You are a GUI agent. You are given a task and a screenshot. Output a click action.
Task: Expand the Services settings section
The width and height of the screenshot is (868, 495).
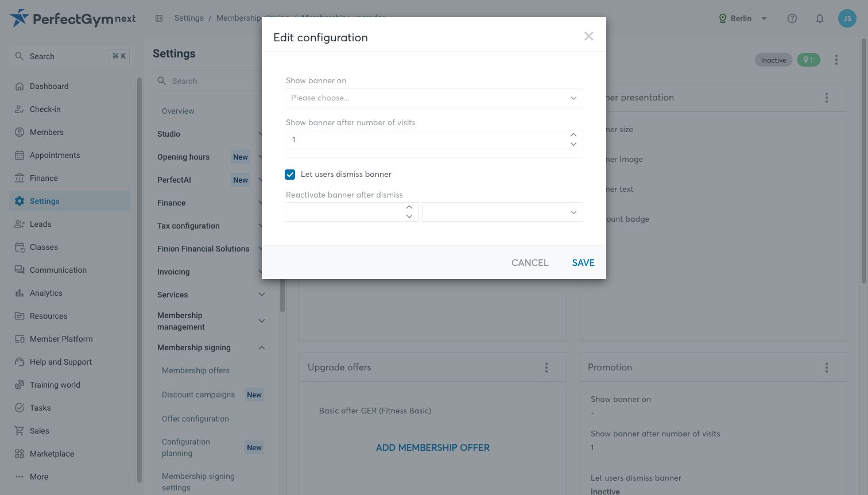coord(262,295)
